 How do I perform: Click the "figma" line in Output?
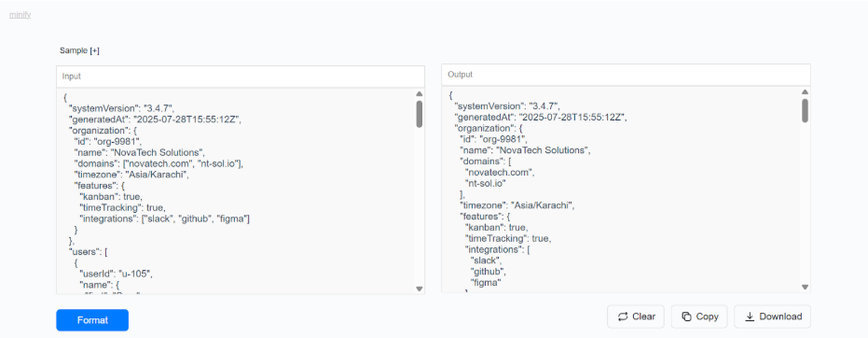[487, 283]
